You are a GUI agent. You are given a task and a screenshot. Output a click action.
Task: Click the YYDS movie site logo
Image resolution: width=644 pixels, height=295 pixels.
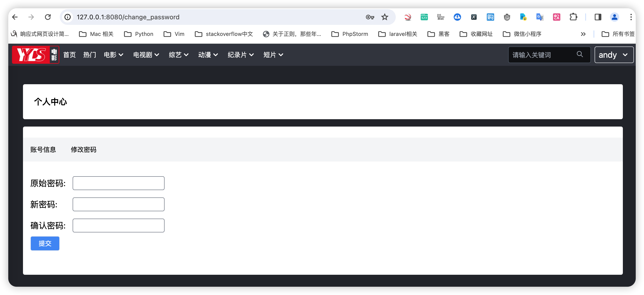point(35,55)
